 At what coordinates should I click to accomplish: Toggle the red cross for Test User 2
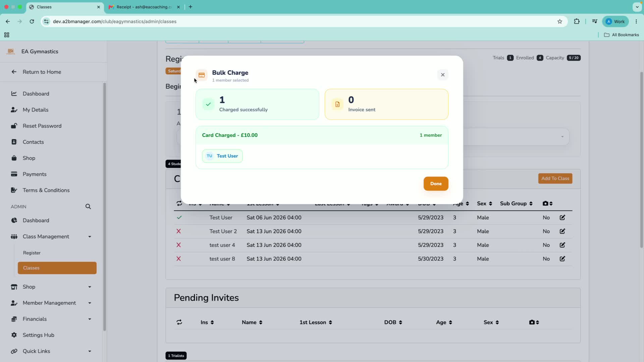point(178,231)
